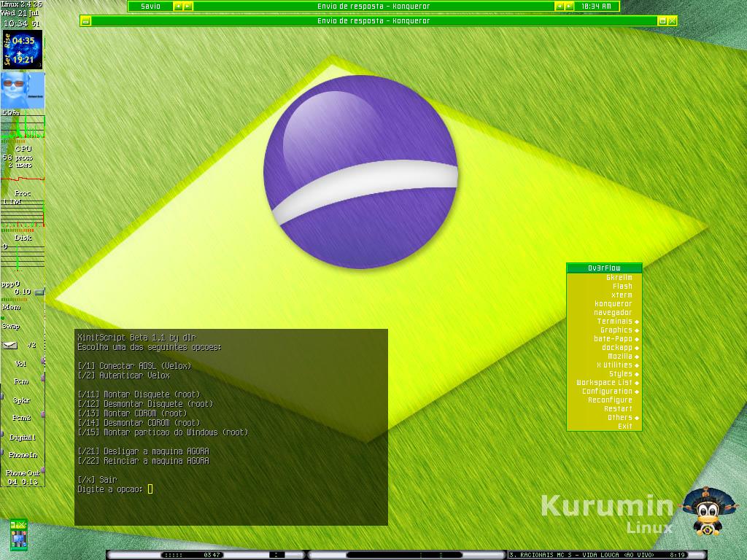Click the blue face dockapp thumbnail
The height and width of the screenshot is (560, 747).
point(23,90)
